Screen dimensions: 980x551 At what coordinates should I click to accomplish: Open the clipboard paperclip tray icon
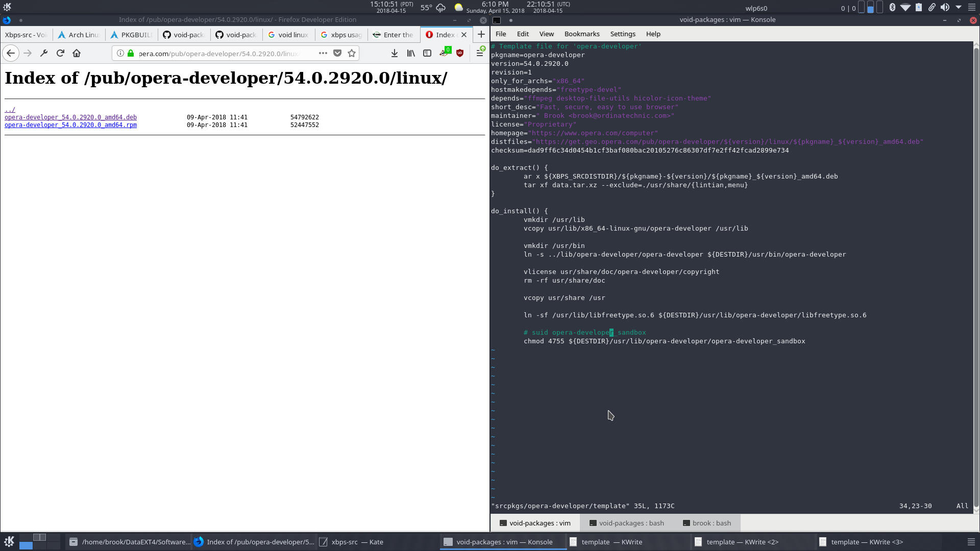pos(932,7)
